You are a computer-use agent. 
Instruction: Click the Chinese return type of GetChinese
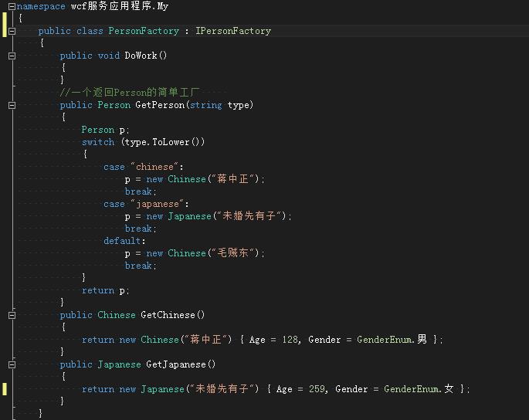[117, 315]
